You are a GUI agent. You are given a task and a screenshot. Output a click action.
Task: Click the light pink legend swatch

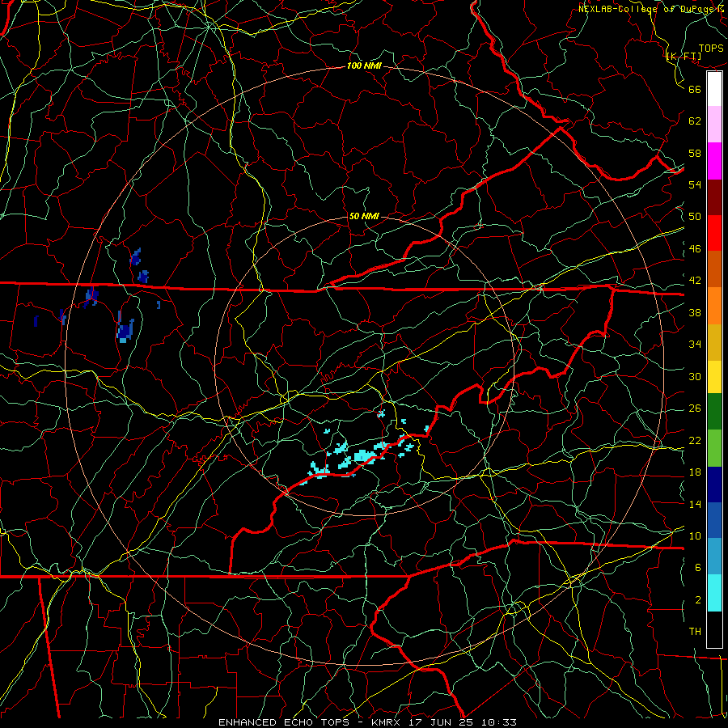point(714,124)
